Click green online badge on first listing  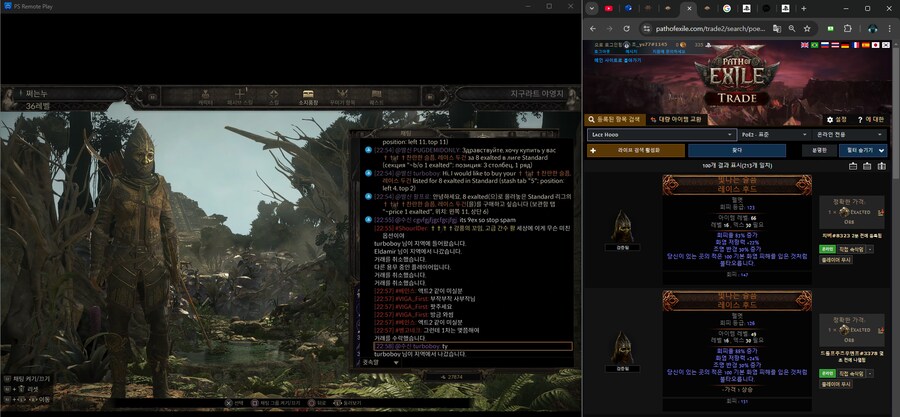tap(827, 250)
